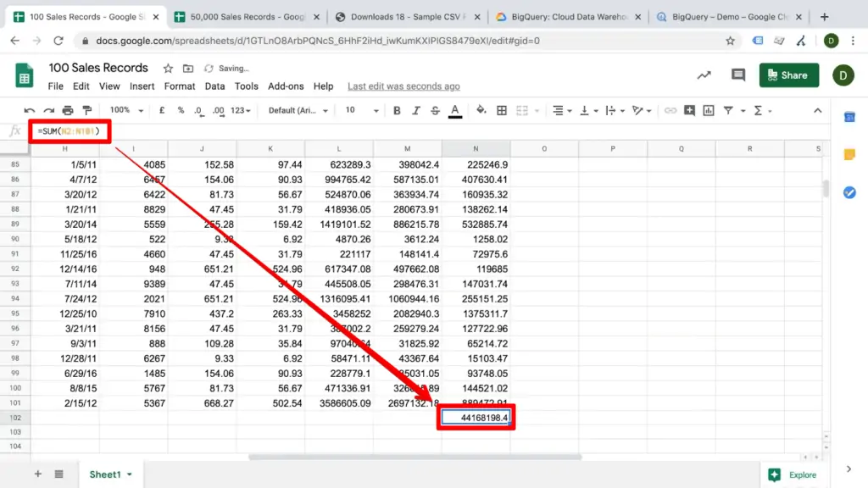Insert a comment from the toolbar
This screenshot has width=868, height=488.
[689, 110]
